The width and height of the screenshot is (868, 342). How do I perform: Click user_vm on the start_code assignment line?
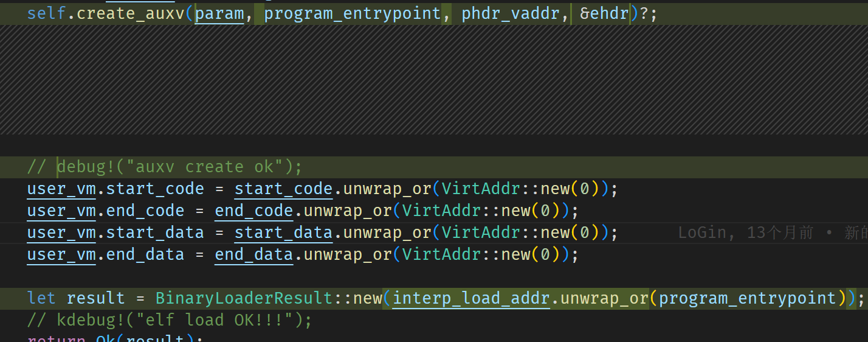[61, 189]
